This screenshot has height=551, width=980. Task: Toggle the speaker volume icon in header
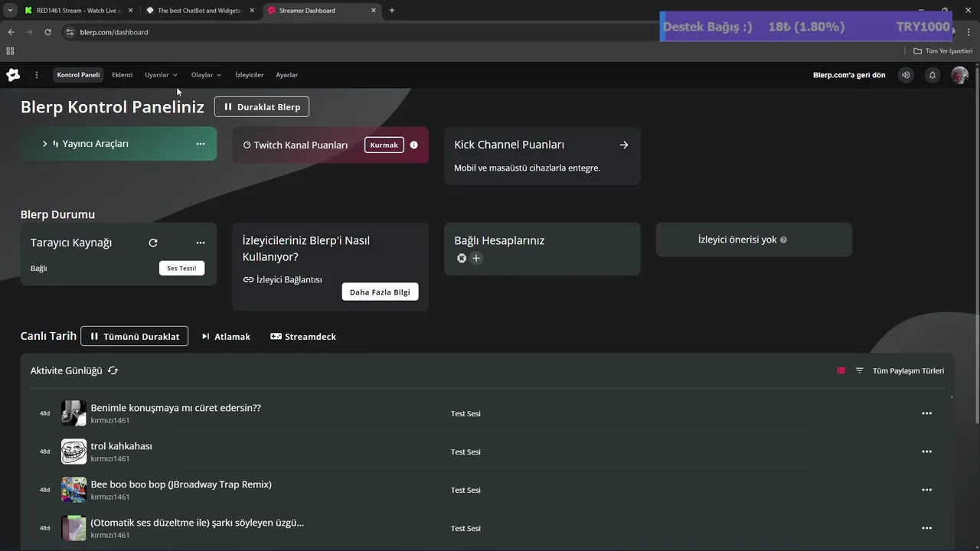pos(906,75)
